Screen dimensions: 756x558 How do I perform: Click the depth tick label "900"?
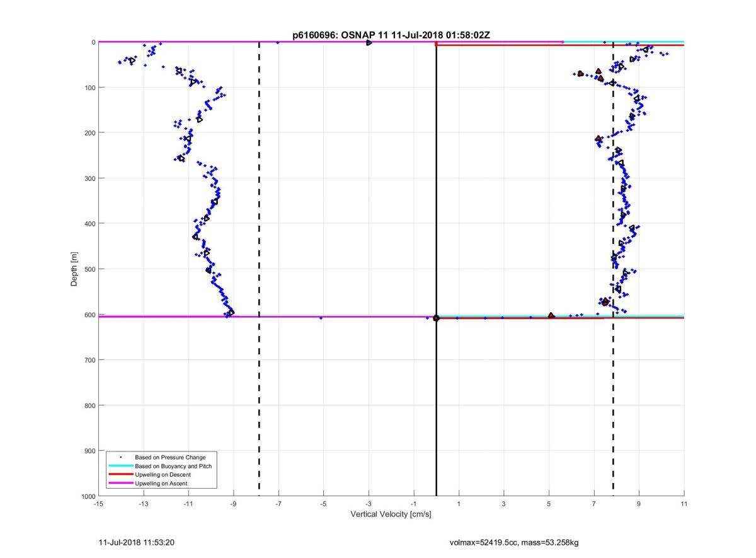[89, 451]
